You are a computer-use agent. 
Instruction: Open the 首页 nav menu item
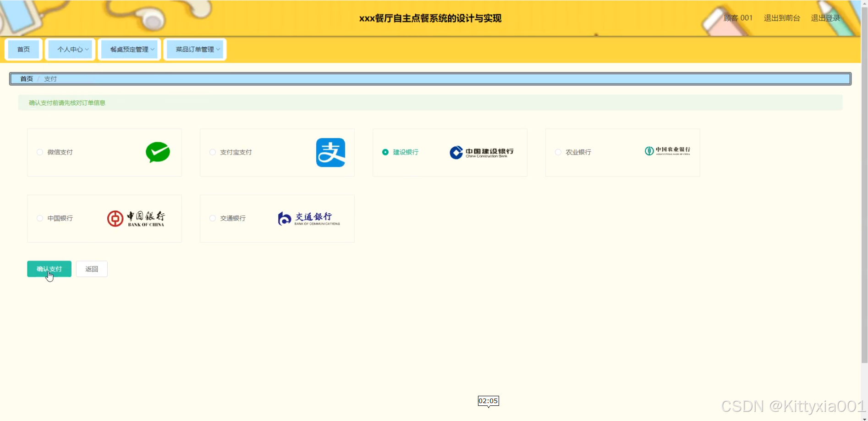coord(23,50)
